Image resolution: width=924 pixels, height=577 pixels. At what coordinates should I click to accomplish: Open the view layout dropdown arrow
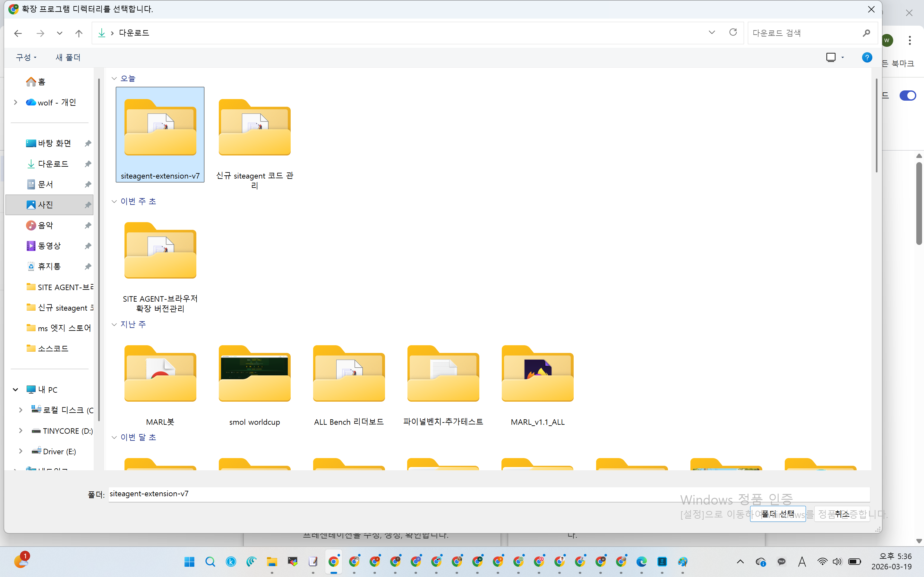coord(843,57)
